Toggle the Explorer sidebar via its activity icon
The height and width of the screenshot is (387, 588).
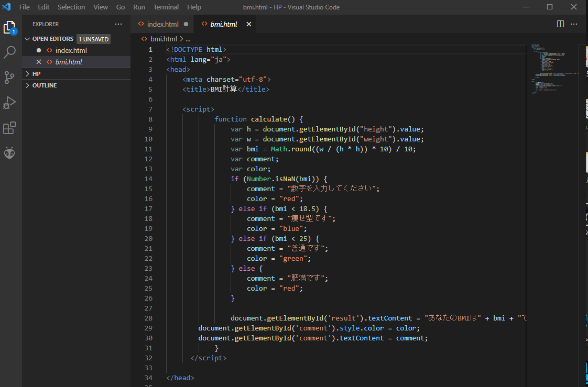pos(10,27)
